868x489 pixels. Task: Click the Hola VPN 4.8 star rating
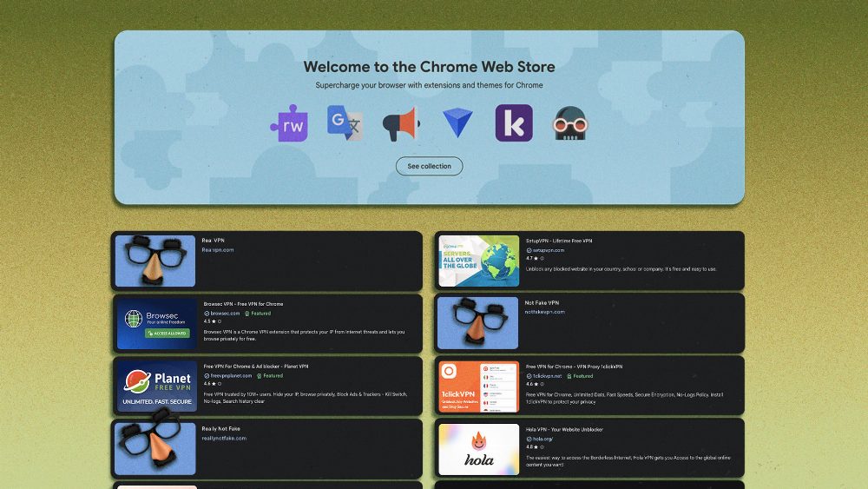(x=532, y=447)
